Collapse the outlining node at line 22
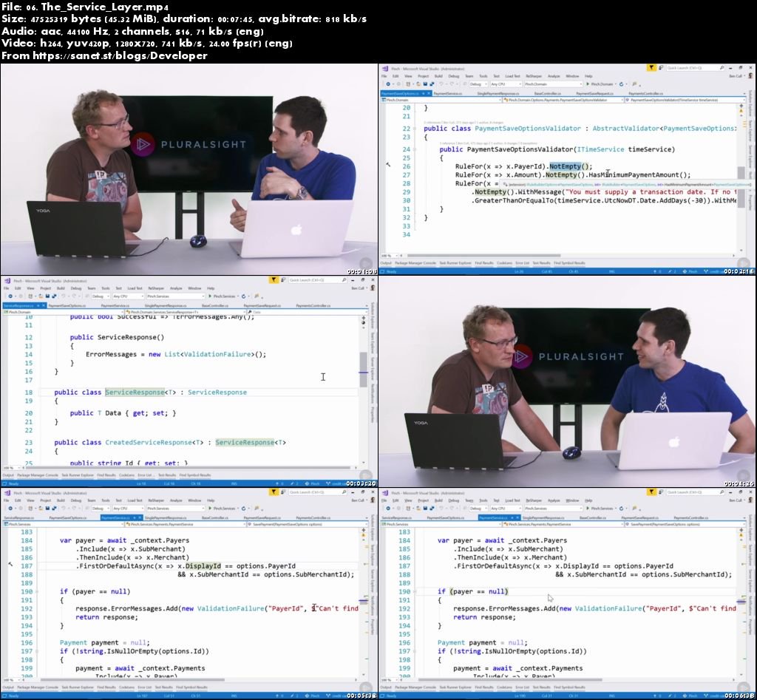 pos(415,129)
